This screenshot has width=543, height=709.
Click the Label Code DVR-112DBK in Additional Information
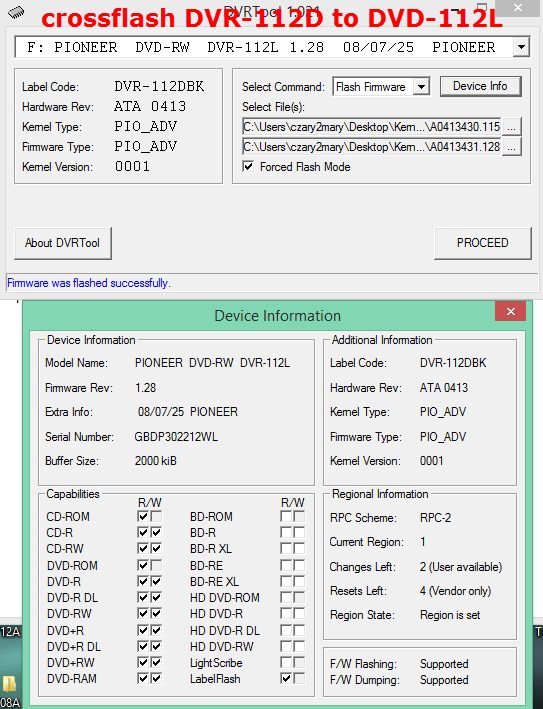pos(453,363)
